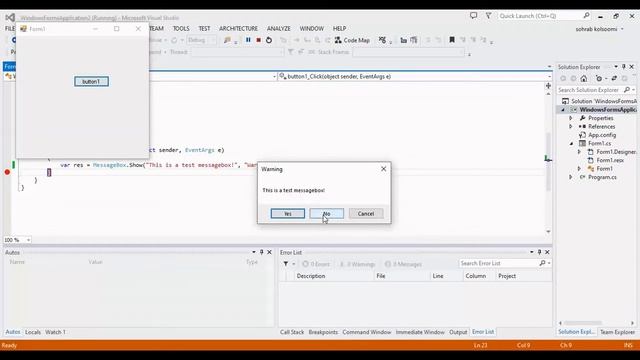Open the button1_Click member dropdown
The image size is (640, 360).
pyautogui.click(x=549, y=77)
